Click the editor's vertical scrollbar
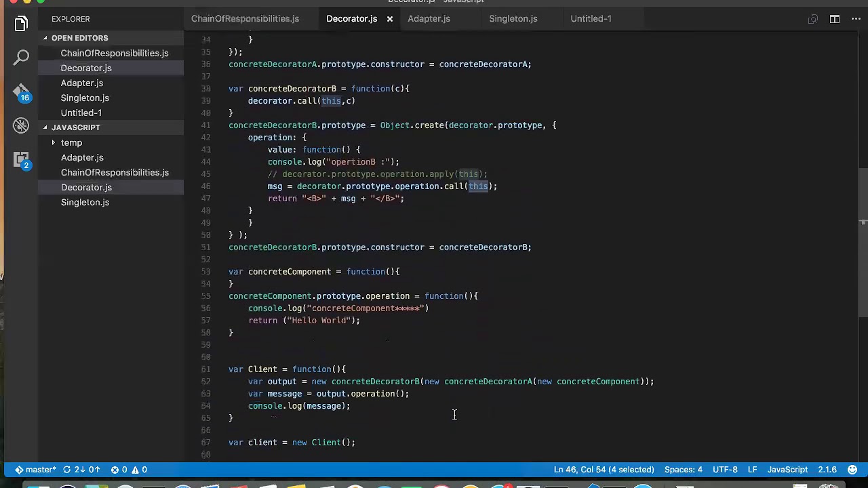 click(x=863, y=244)
